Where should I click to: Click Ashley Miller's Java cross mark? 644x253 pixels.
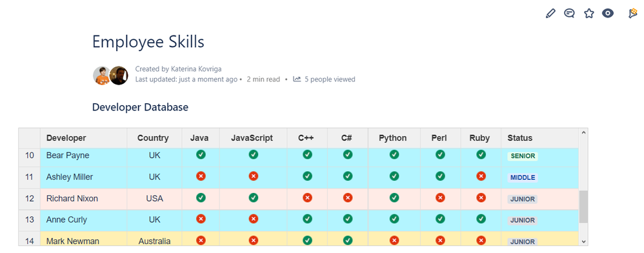click(201, 176)
